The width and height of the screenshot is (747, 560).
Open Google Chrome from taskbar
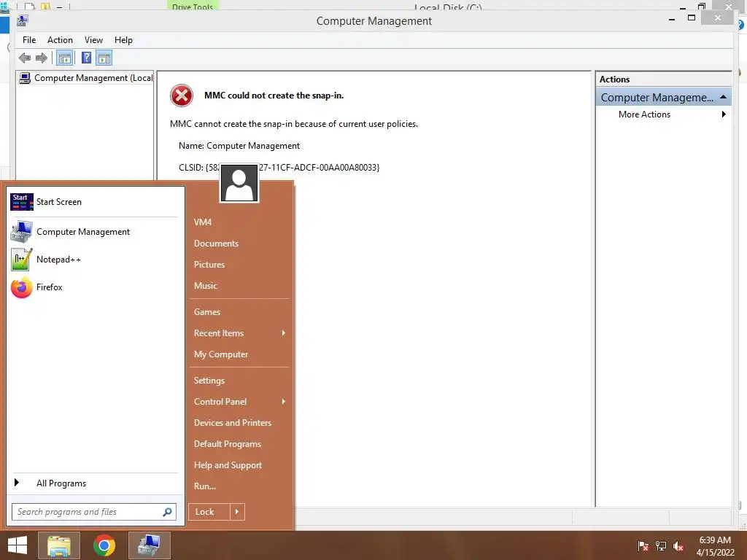[104, 545]
